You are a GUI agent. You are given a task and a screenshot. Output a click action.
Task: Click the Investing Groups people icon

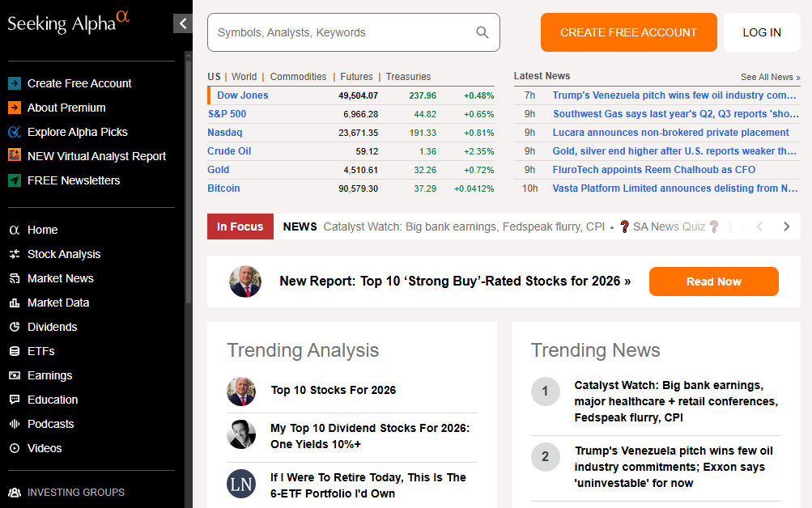14,492
